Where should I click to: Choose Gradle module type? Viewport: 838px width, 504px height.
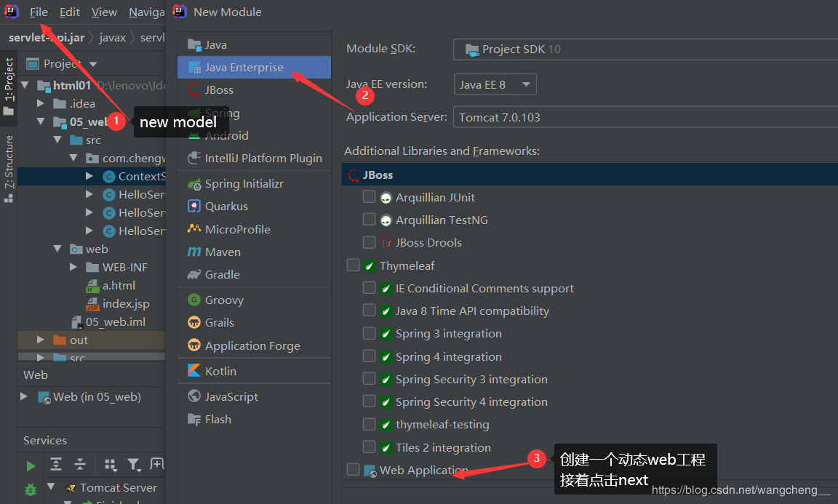(254, 275)
